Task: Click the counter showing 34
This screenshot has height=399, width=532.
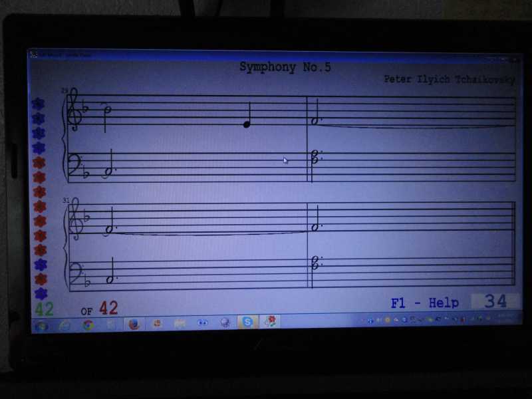Action: click(495, 301)
